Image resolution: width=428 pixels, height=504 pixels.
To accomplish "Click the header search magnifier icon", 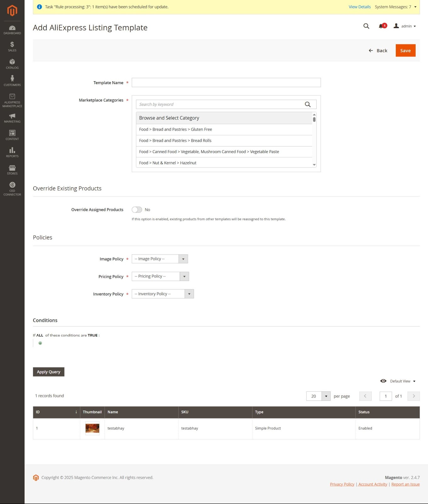I will click(366, 26).
